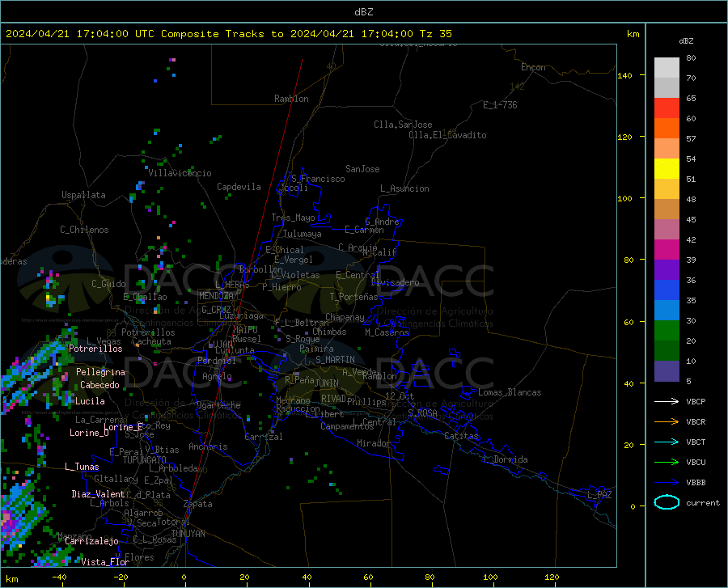
Task: Click the dBZ title at top center
Action: pyautogui.click(x=363, y=12)
